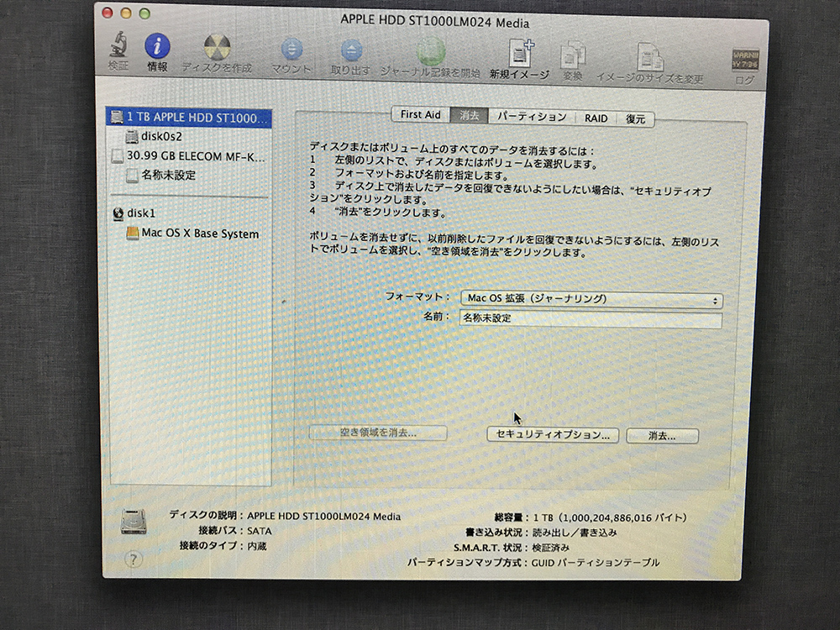840x630 pixels.
Task: Switch to the RAID tab
Action: click(596, 118)
